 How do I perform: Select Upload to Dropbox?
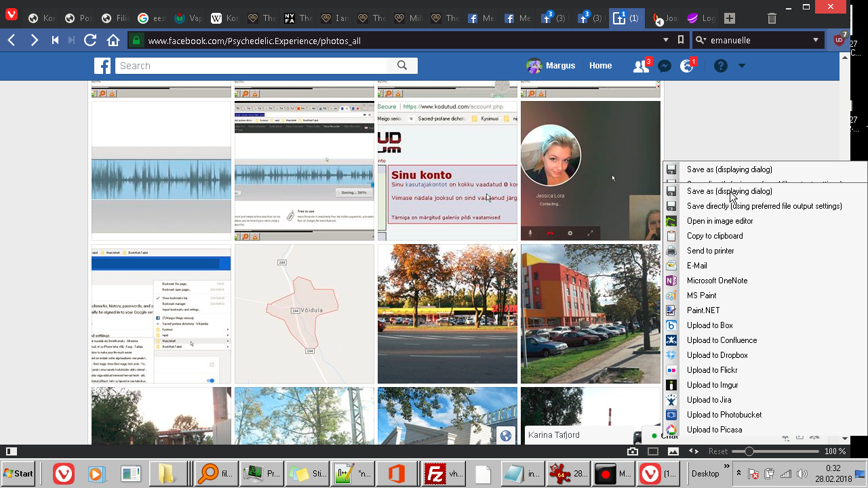pyautogui.click(x=765, y=355)
